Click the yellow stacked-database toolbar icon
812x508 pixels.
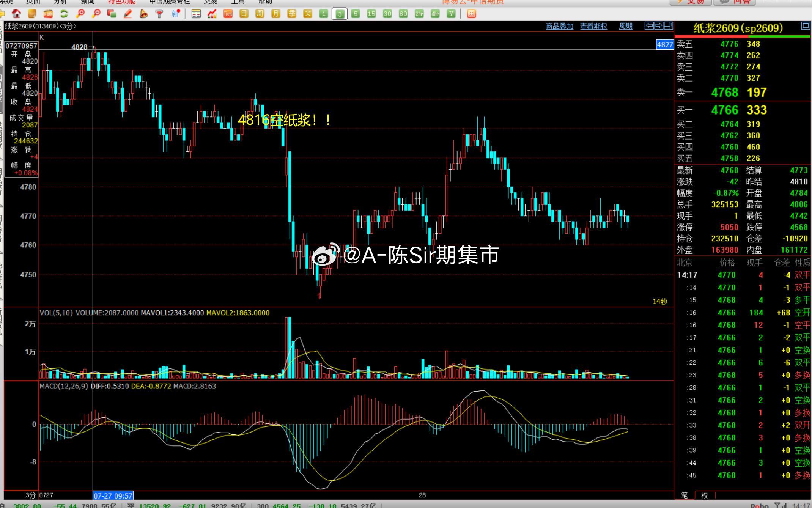pos(32,14)
